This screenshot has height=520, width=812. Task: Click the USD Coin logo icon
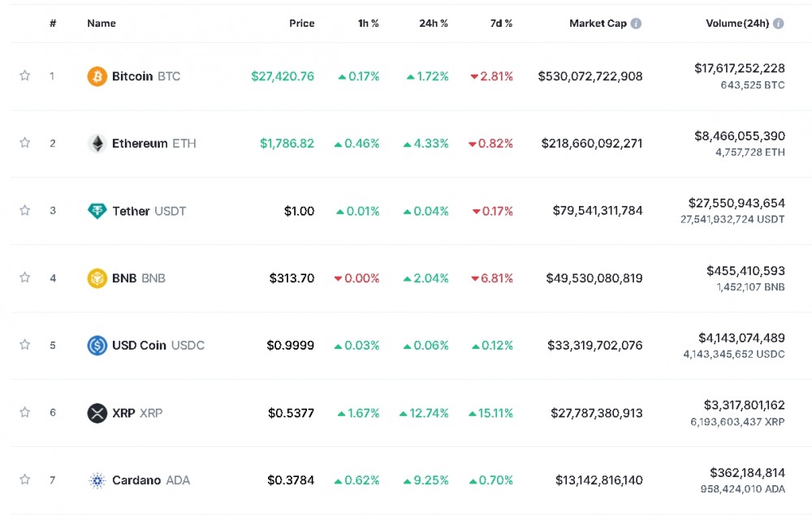pyautogui.click(x=97, y=346)
